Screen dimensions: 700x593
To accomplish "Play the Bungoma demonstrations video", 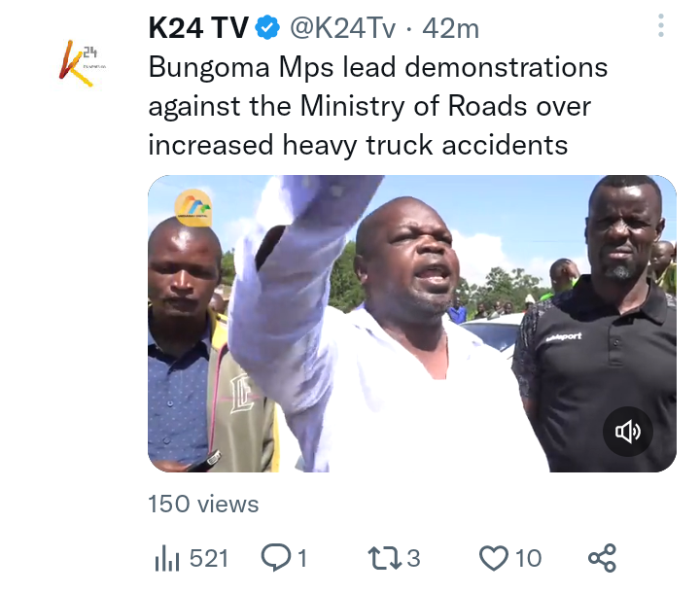I will (411, 324).
